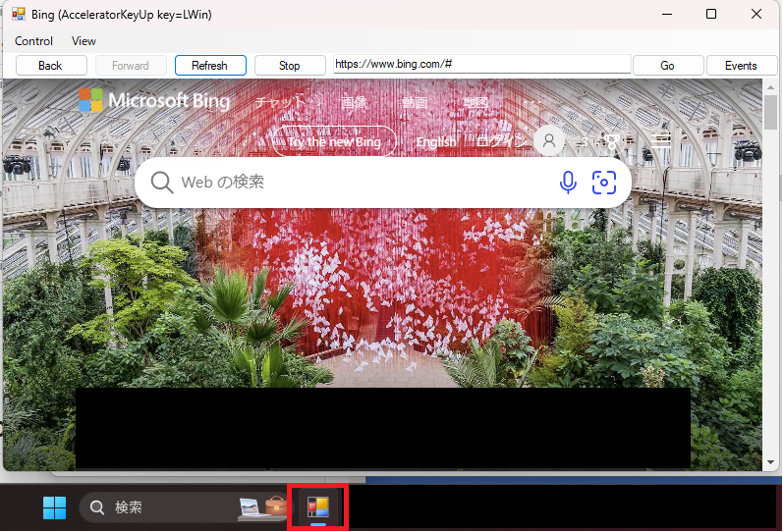This screenshot has width=783, height=532.
Task: Open the Bing hamburger menu icon
Action: (662, 141)
